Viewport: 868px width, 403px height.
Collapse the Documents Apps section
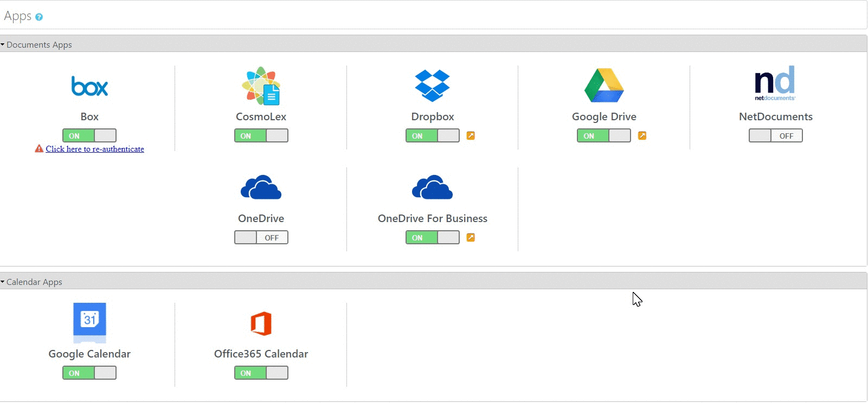pyautogui.click(x=36, y=44)
